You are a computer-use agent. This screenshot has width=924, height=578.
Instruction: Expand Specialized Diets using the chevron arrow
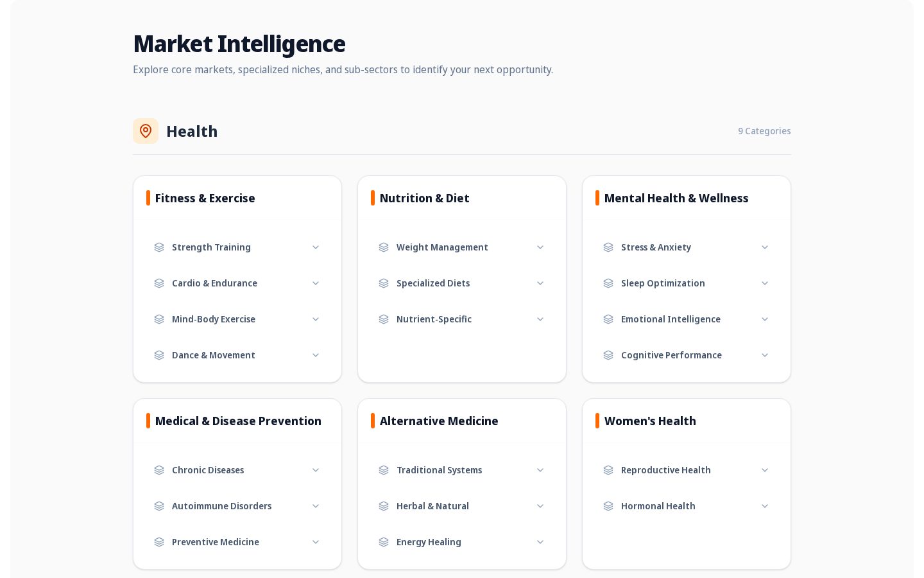click(x=540, y=283)
